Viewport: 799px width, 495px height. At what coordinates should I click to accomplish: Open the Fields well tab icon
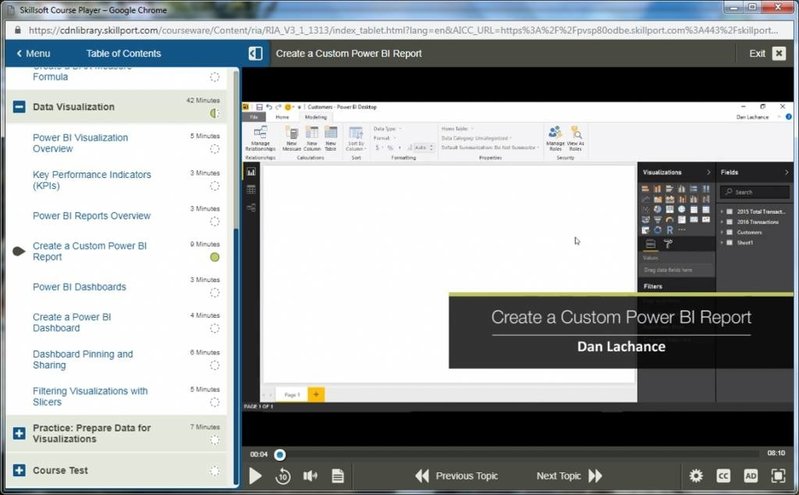coord(651,244)
